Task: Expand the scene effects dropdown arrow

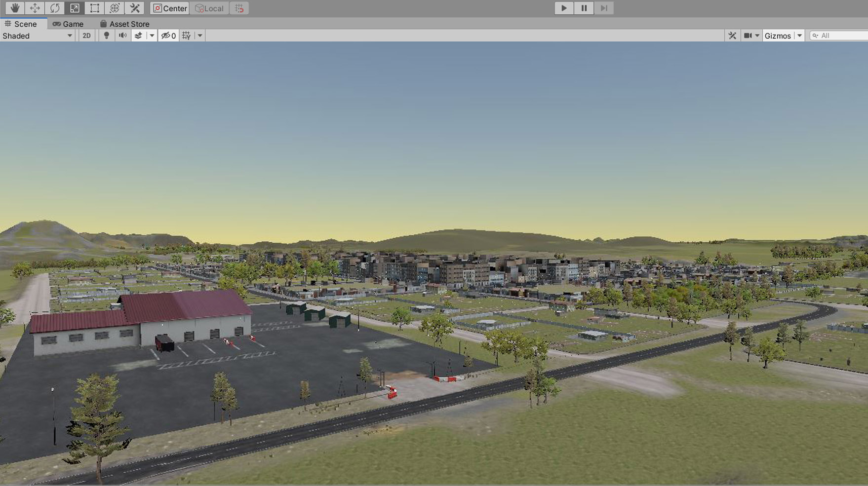Action: (x=152, y=36)
